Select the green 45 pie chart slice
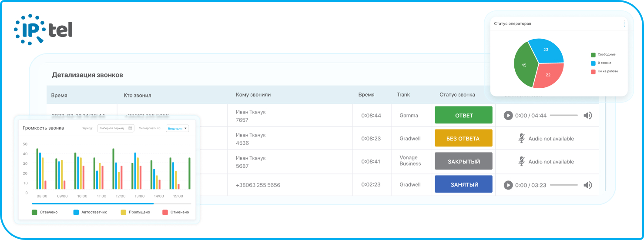Viewport: 644px width, 240px height. 525,66
